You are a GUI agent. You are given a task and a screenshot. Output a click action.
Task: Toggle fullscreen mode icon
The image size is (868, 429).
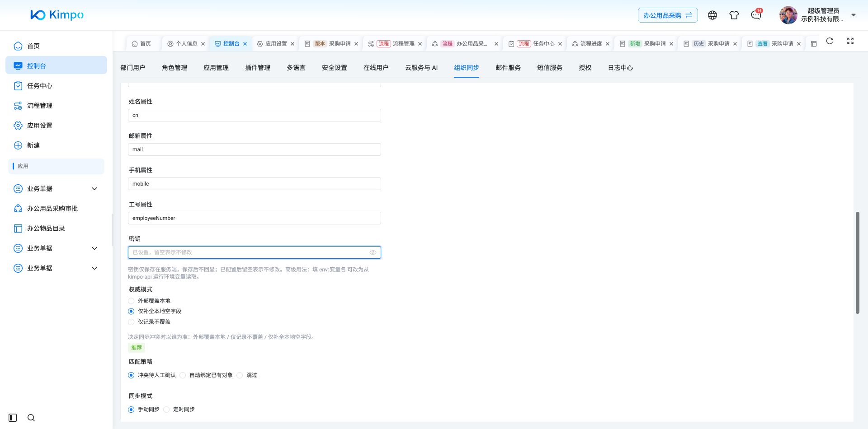click(850, 41)
